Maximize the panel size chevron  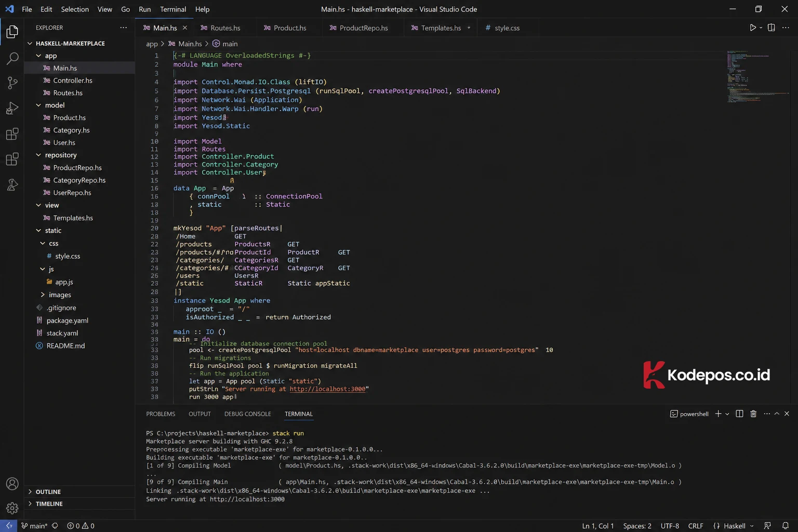(777, 414)
